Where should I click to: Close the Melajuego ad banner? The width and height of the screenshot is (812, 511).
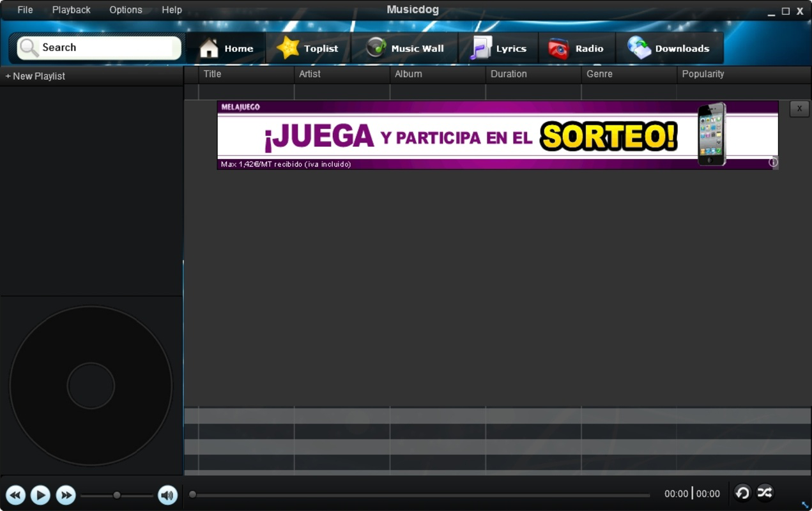pyautogui.click(x=799, y=109)
